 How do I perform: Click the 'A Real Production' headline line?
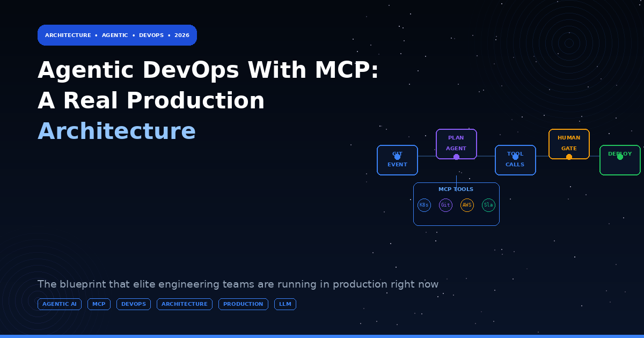point(151,101)
